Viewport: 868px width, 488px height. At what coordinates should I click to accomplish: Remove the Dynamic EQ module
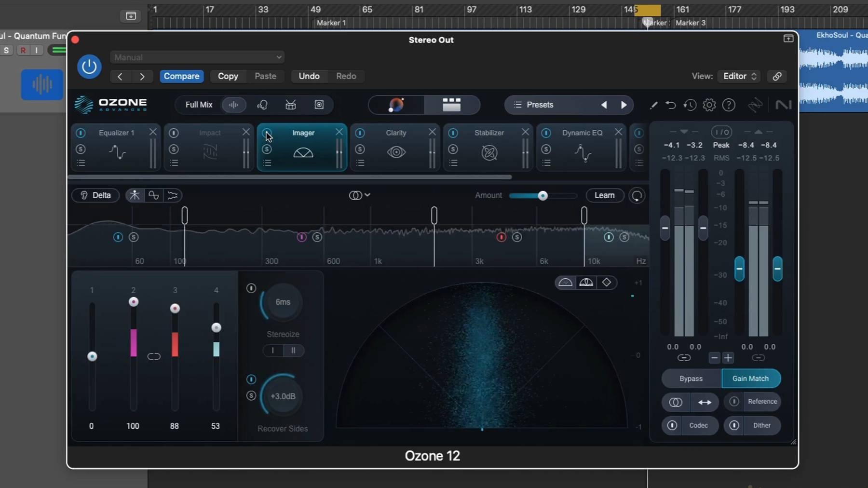coord(618,132)
